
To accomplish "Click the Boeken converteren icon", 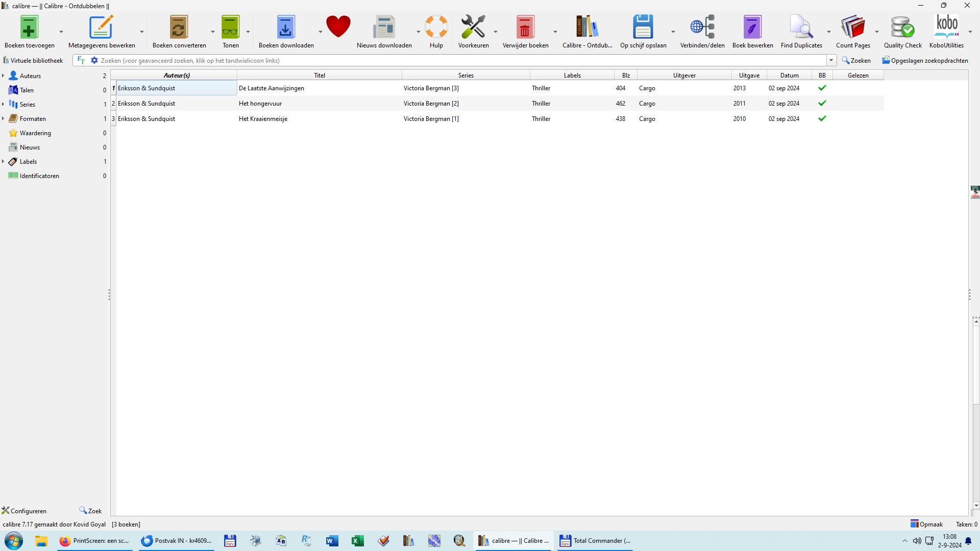I will 179,28.
